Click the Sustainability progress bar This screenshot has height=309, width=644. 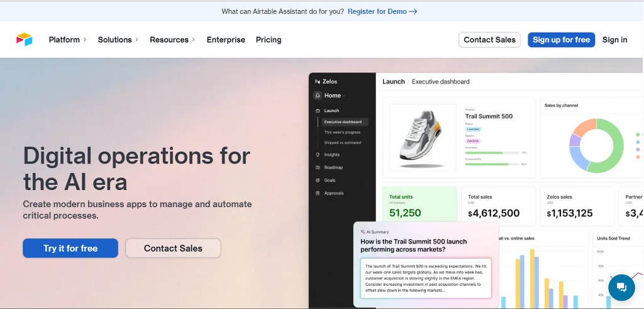[x=492, y=164]
